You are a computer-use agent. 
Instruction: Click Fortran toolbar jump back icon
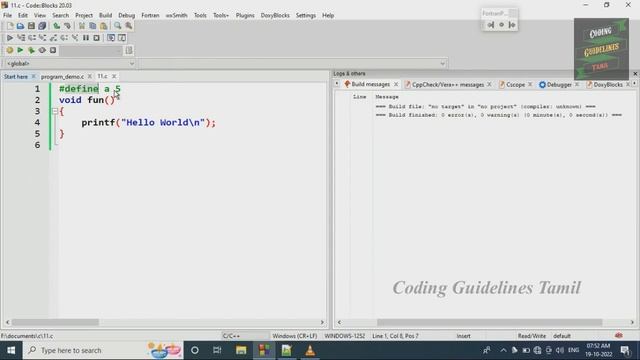[491, 25]
